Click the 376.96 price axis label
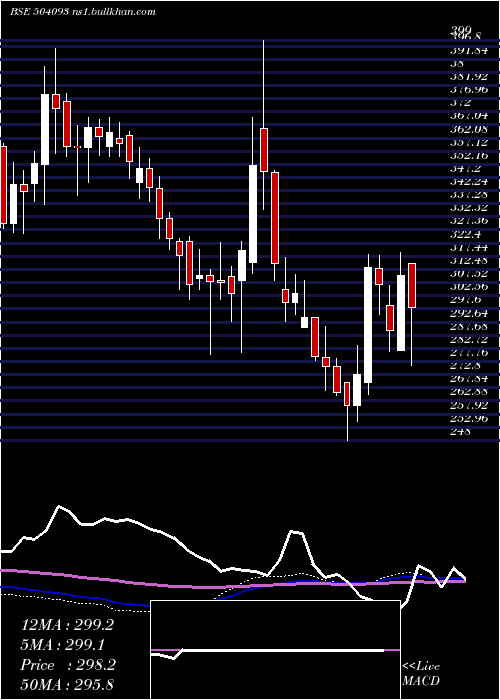 (469, 90)
